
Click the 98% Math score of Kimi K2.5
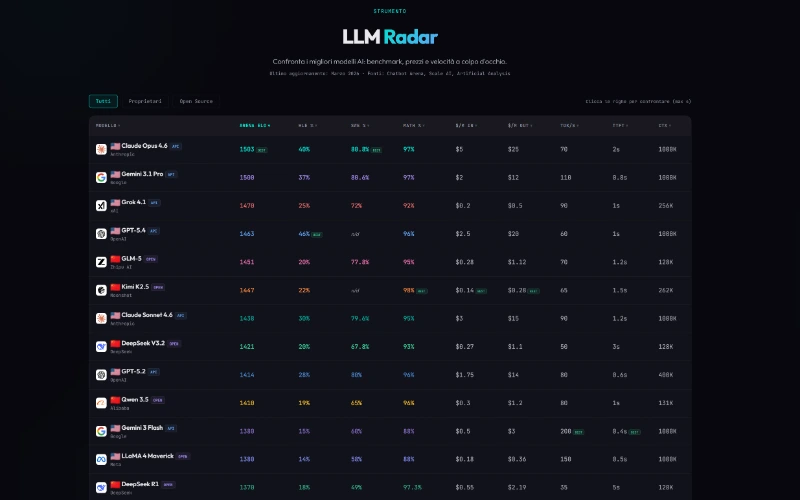coord(409,290)
